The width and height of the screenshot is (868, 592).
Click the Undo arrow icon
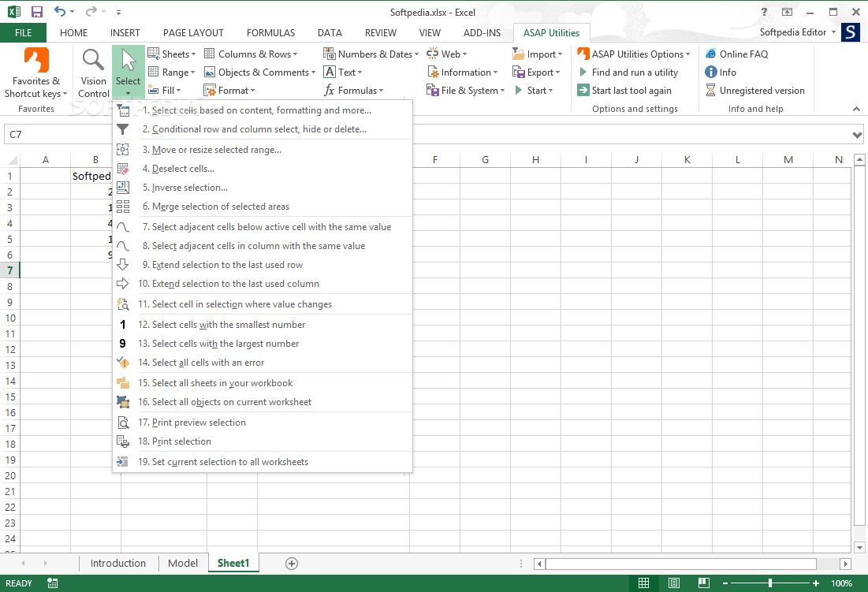tap(60, 12)
